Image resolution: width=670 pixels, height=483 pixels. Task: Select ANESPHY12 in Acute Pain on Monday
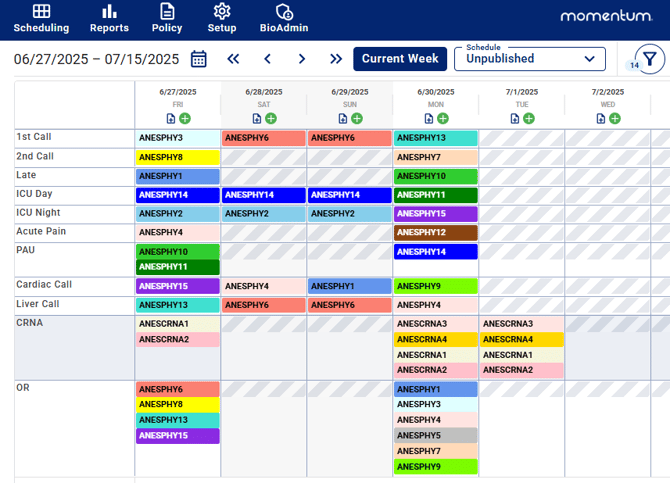[435, 233]
